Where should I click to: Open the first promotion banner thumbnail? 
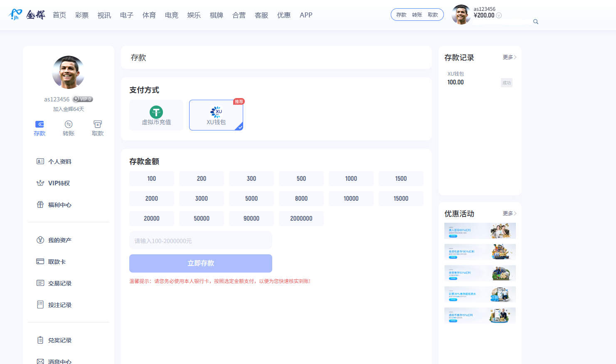[x=480, y=231]
